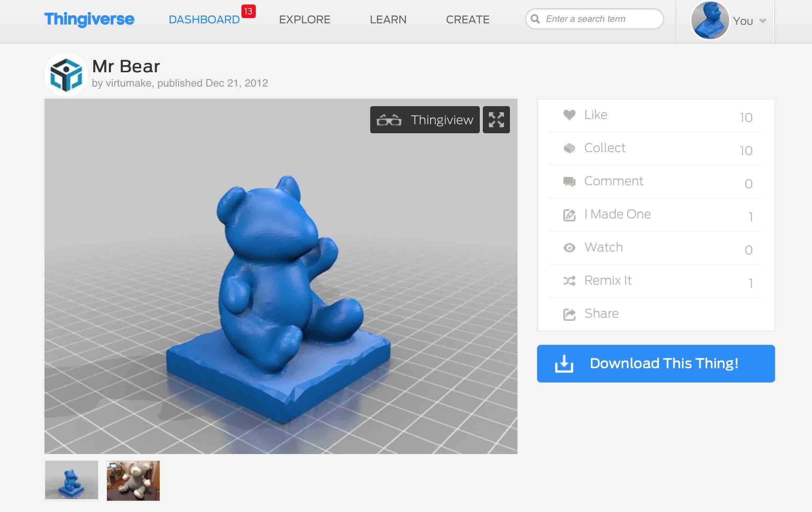Screen dimensions: 812x512
Task: Open the Share options expander
Action: 601,313
